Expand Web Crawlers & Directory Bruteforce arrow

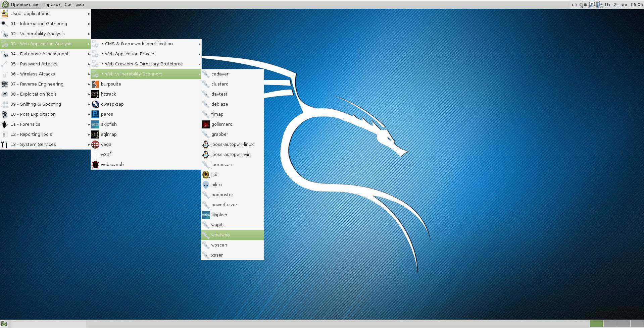pyautogui.click(x=199, y=64)
